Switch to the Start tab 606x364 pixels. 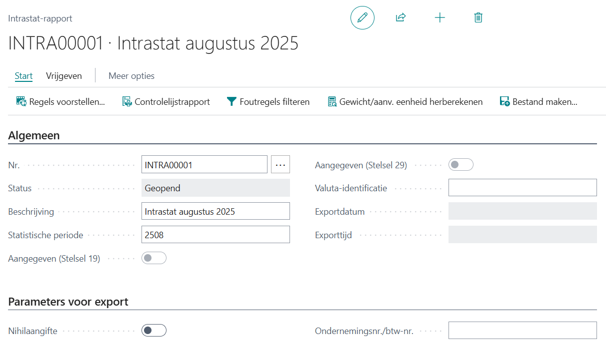coord(23,76)
